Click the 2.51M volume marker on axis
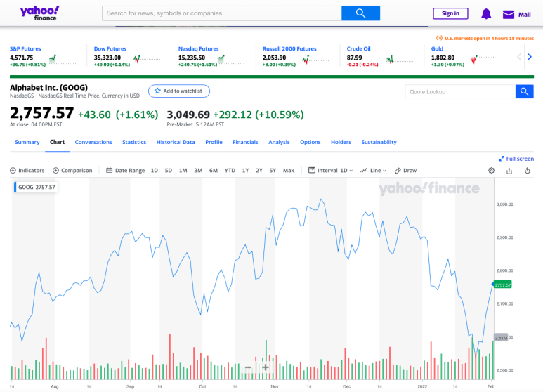 pos(501,338)
